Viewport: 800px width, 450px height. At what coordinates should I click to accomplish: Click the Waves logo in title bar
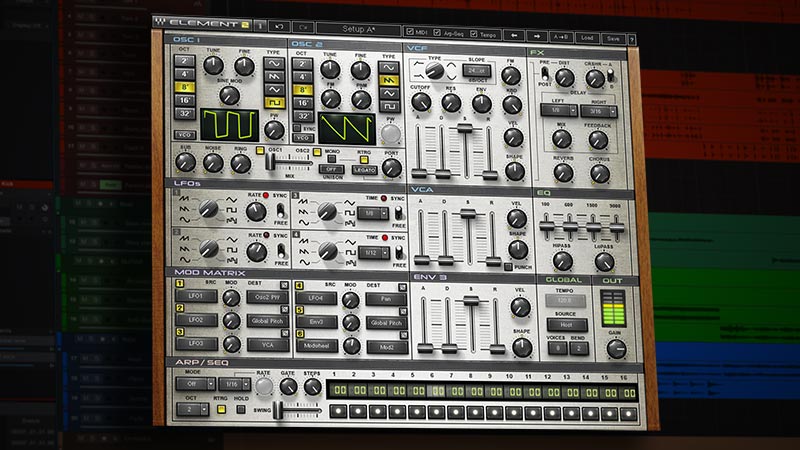tap(160, 21)
